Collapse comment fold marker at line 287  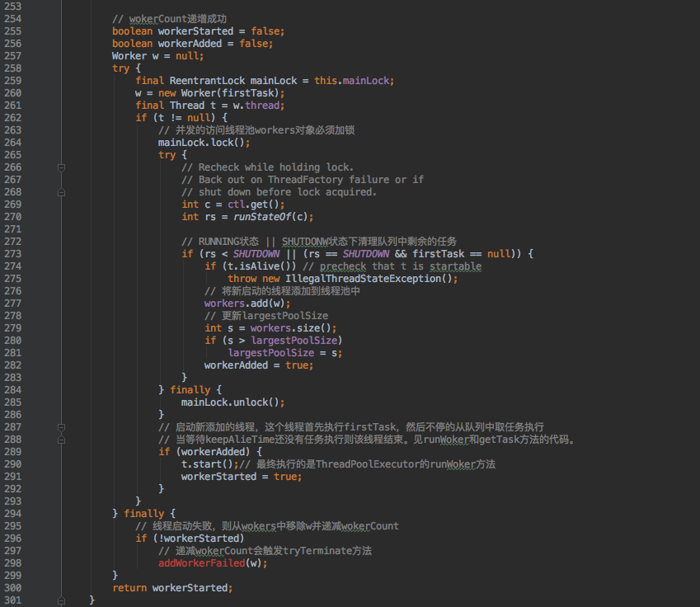pyautogui.click(x=62, y=427)
